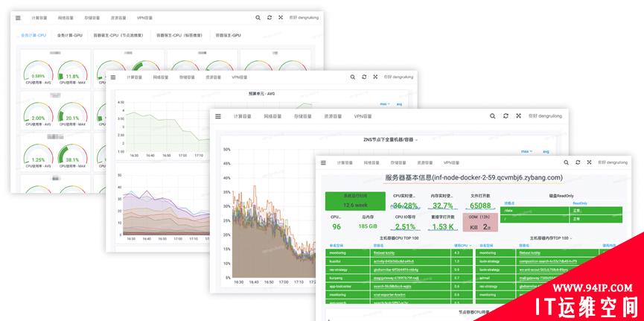Sort by the 使用CPU column header
The height and width of the screenshot is (321, 644).
click(x=462, y=245)
